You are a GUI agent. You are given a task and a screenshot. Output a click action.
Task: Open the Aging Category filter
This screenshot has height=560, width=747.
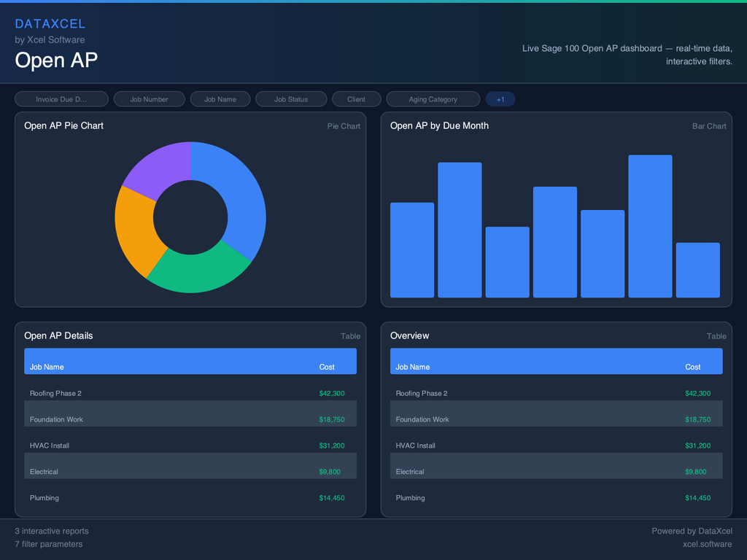[x=433, y=99]
